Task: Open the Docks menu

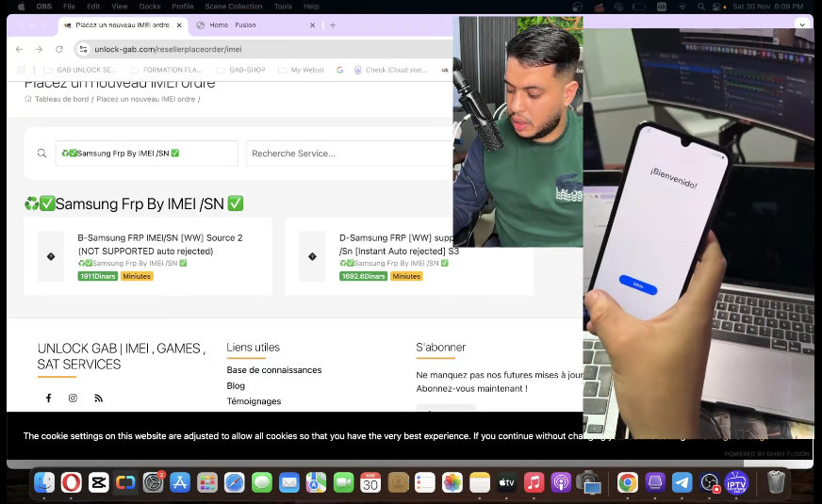Action: point(150,7)
